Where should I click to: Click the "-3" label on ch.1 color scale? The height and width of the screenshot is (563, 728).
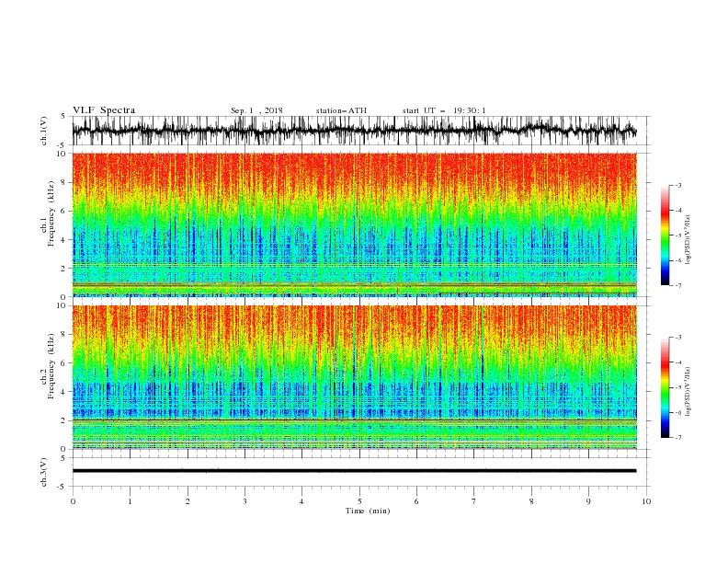click(678, 185)
